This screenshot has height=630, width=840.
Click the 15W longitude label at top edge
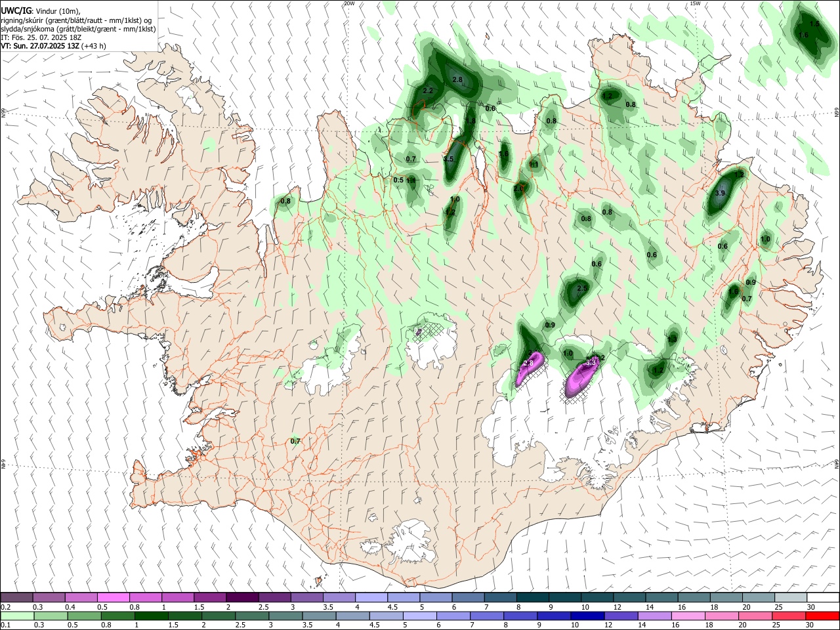pos(695,3)
